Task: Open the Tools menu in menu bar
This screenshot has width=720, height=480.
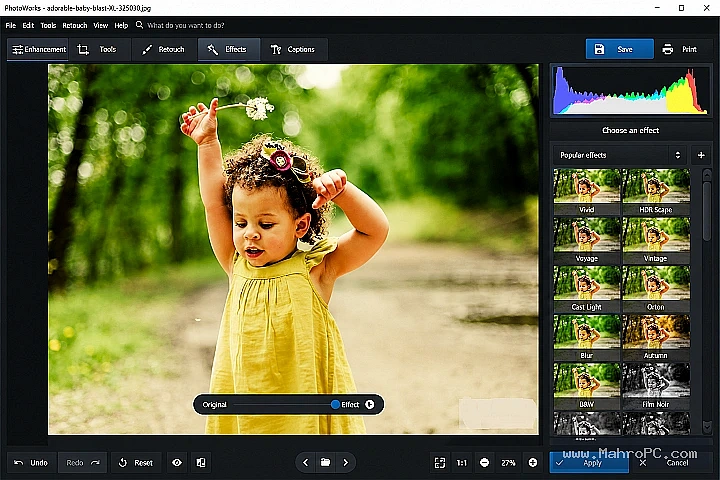Action: click(48, 25)
